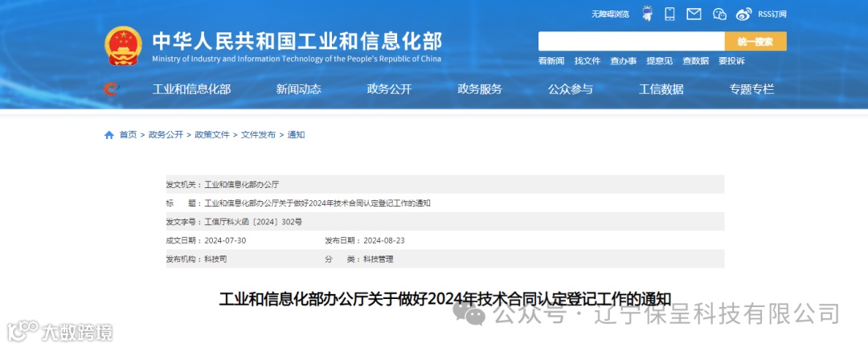
Task: Click the national emblem logo
Action: pyautogui.click(x=123, y=46)
